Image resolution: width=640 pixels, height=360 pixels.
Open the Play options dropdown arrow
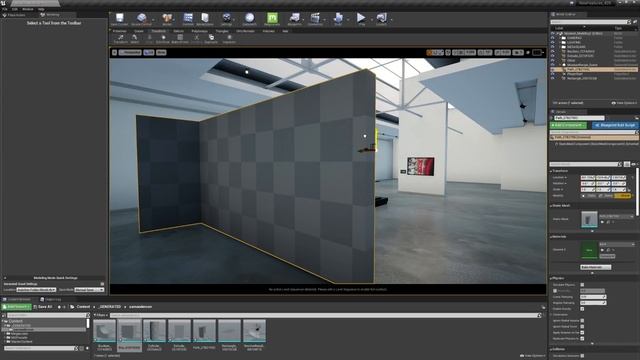[x=371, y=19]
